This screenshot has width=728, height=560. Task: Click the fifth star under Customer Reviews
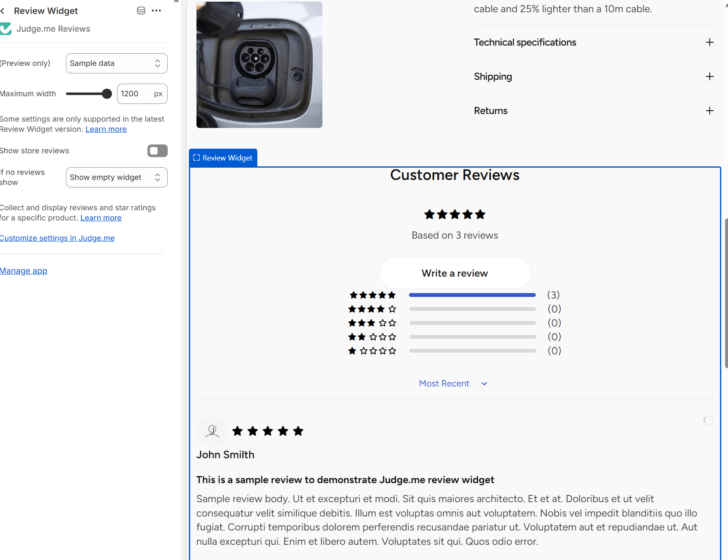(x=480, y=214)
